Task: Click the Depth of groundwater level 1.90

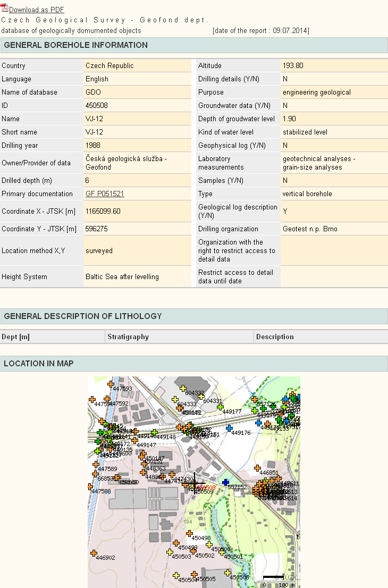Action: tap(290, 119)
